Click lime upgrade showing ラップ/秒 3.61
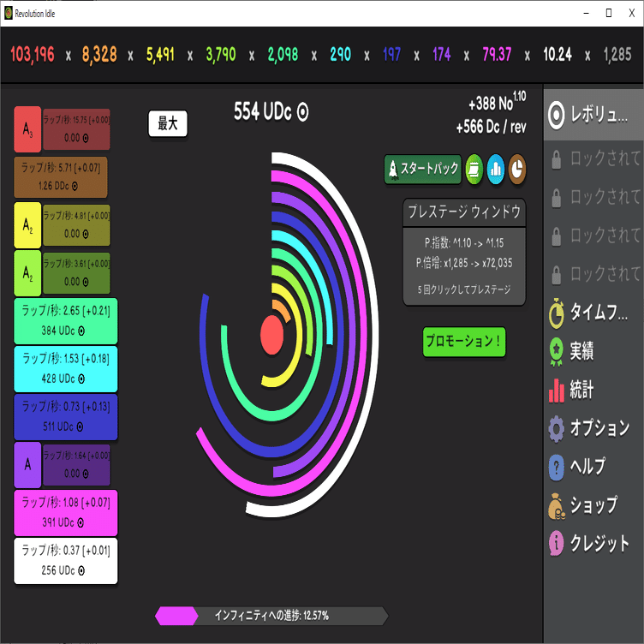The height and width of the screenshot is (644, 644). [76, 273]
